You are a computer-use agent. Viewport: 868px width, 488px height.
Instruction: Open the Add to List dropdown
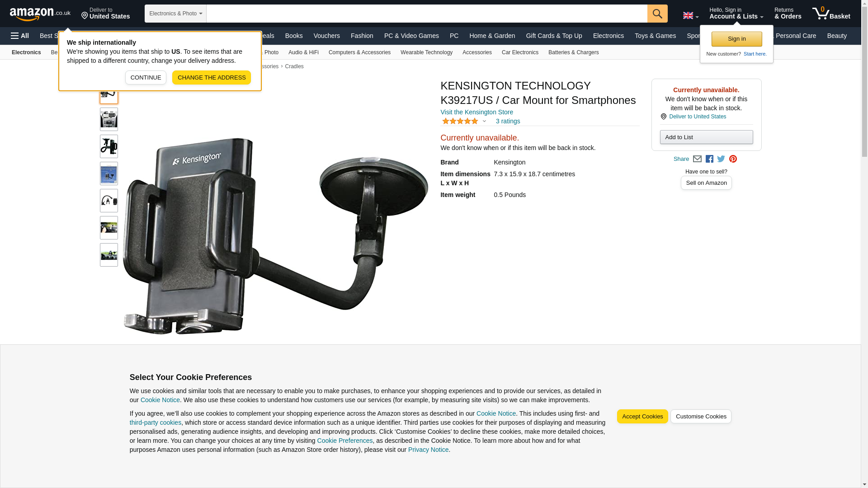(x=706, y=137)
